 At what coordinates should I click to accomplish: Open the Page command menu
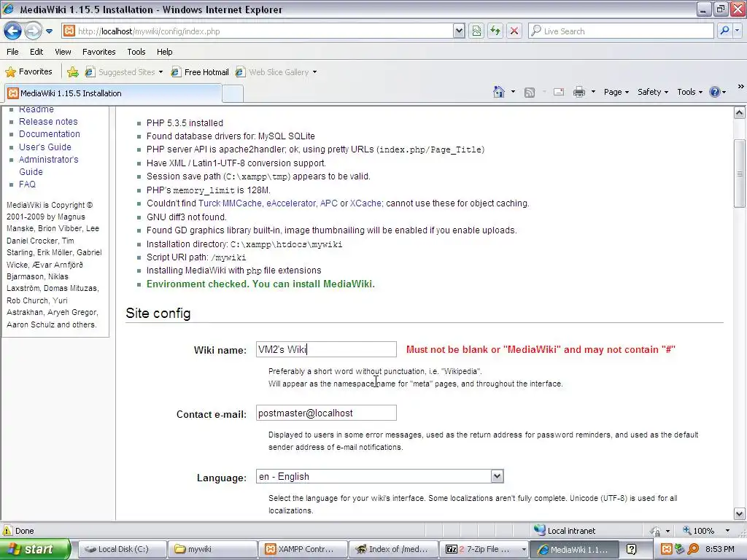click(616, 92)
